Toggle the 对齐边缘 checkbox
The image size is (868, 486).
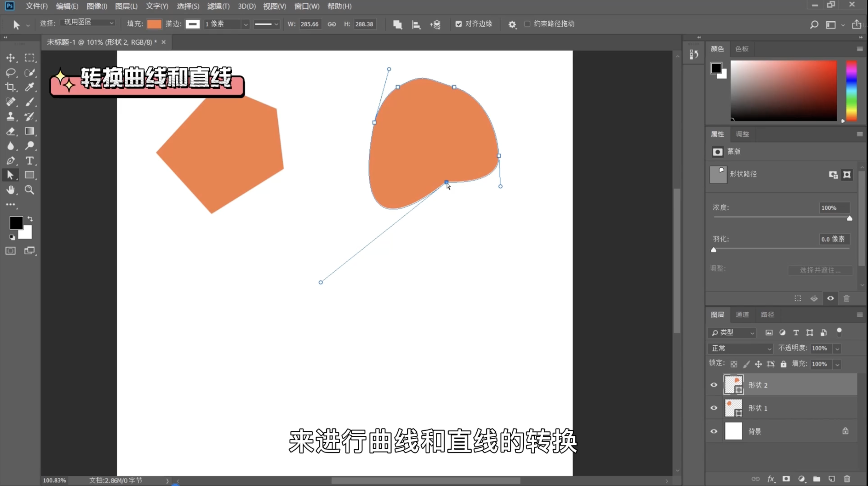tap(458, 24)
